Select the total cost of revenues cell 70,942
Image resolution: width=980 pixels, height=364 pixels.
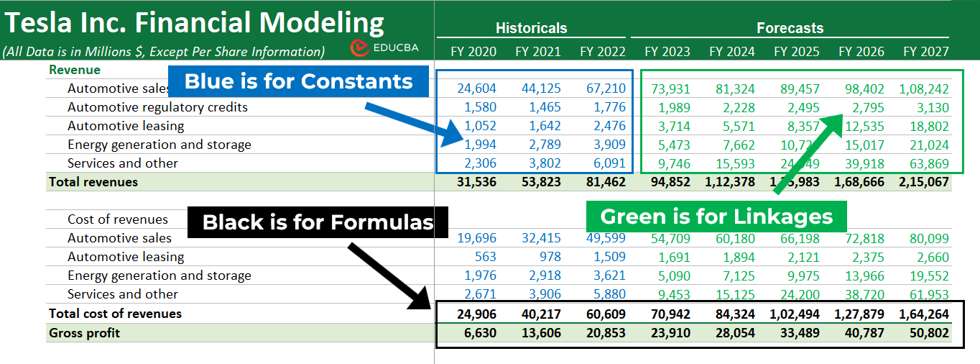pos(670,314)
